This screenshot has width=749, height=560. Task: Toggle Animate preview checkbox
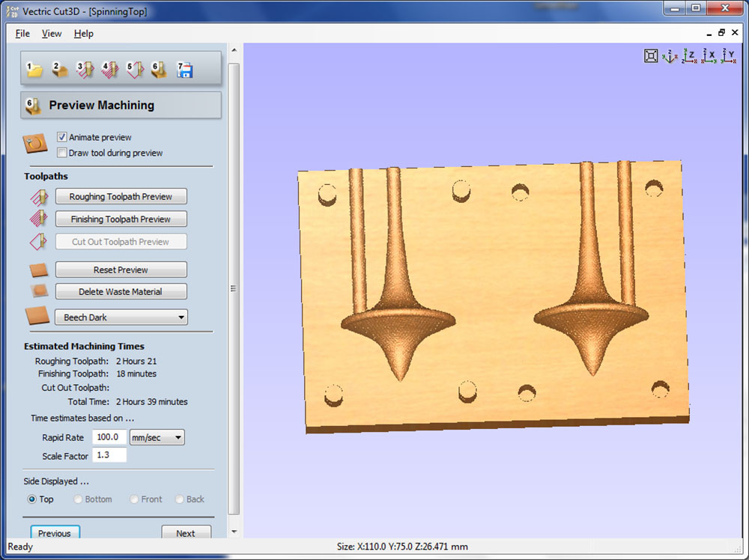point(61,137)
